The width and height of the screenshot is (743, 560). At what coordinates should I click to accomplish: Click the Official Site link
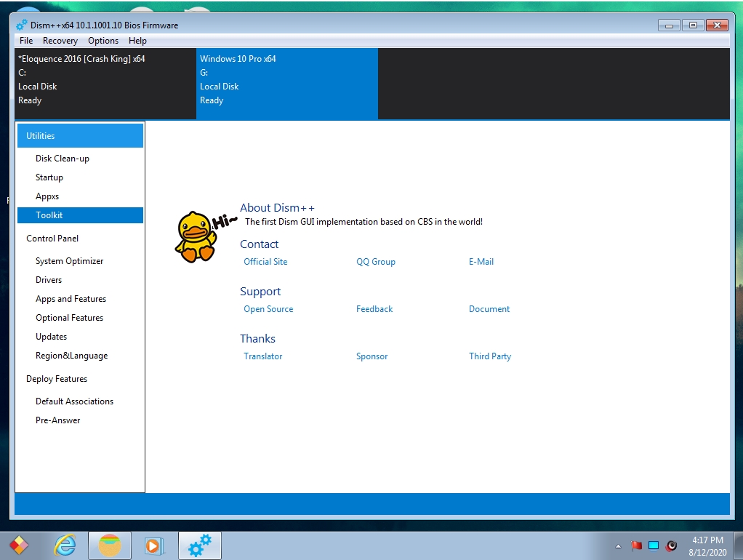point(265,262)
